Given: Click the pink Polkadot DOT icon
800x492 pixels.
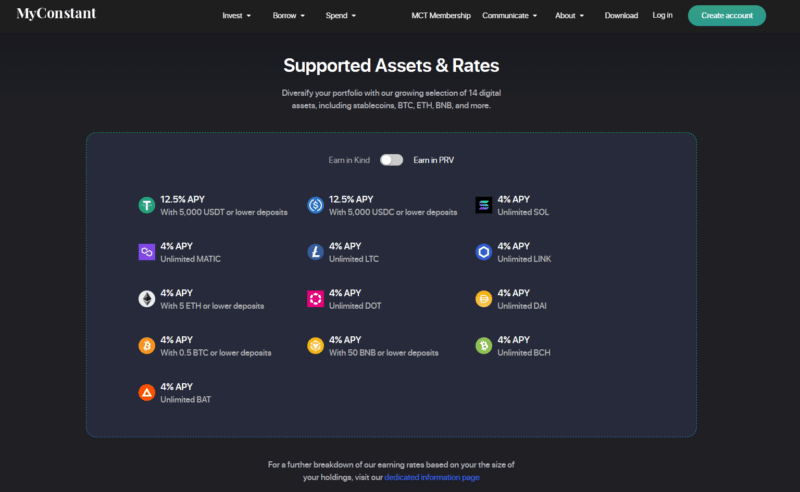Looking at the screenshot, I should 315,299.
